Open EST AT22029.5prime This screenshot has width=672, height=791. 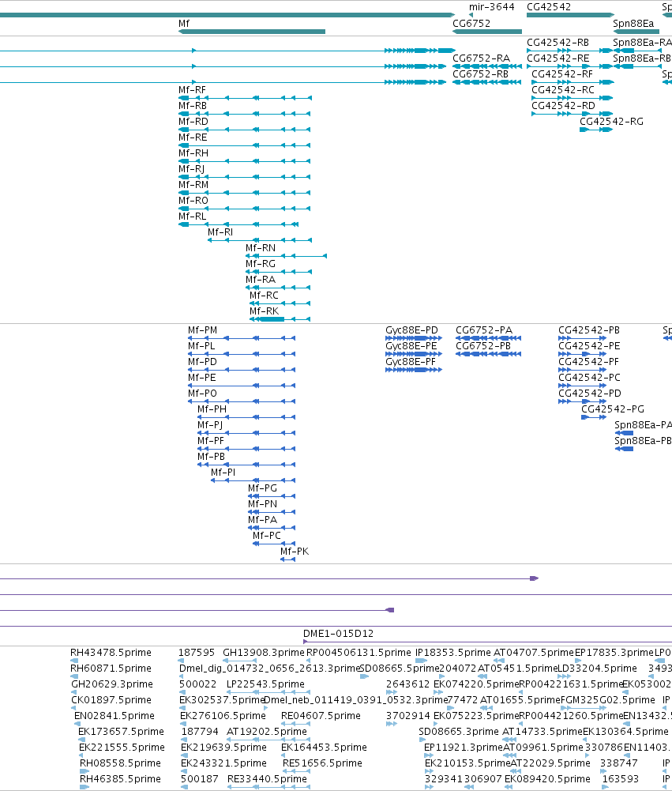(x=550, y=764)
